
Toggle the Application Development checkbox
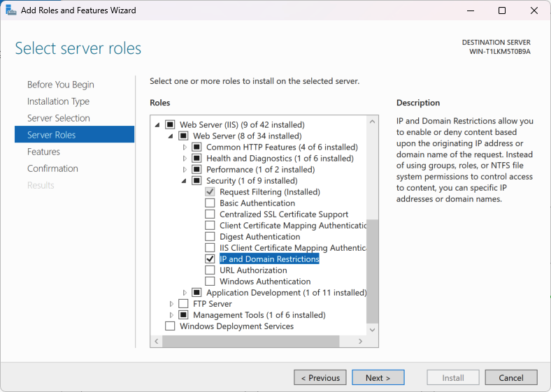coord(196,293)
